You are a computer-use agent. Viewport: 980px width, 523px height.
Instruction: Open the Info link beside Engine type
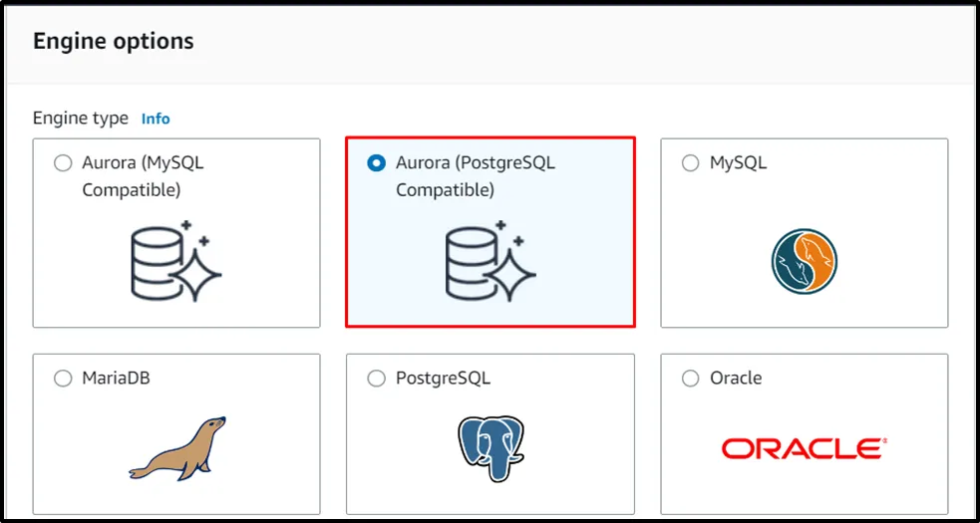[x=156, y=119]
